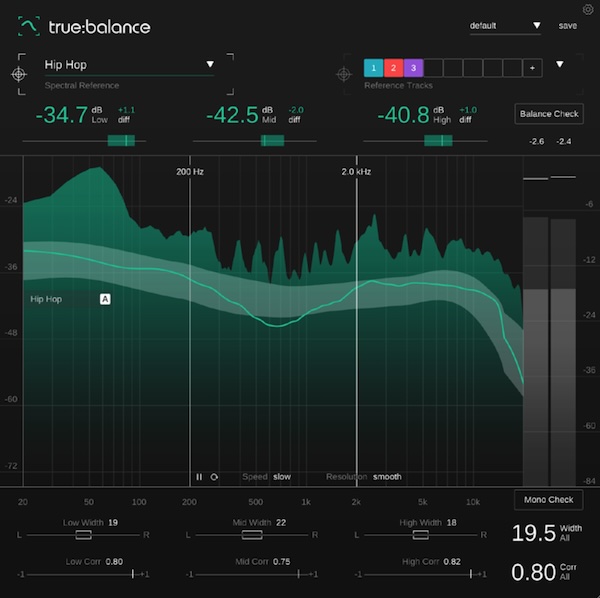600x598 pixels.
Task: Select the 2.0 kHz crossover line label
Action: 356,172
